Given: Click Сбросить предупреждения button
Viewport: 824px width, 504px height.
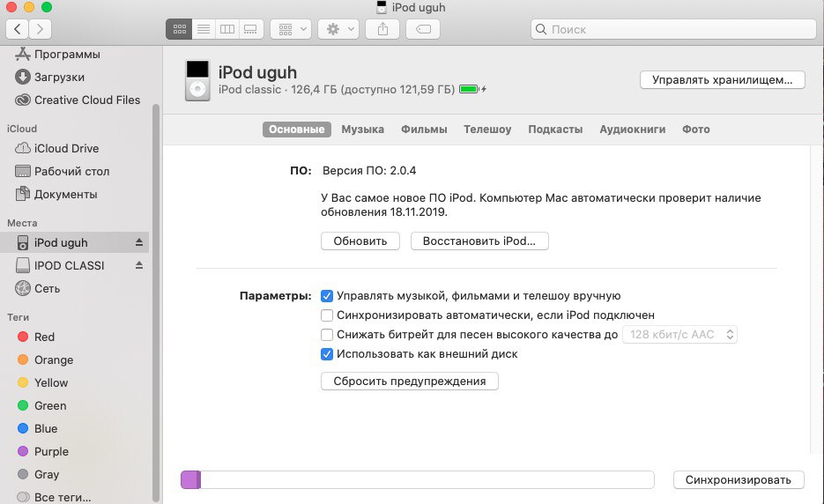Looking at the screenshot, I should pyautogui.click(x=410, y=381).
